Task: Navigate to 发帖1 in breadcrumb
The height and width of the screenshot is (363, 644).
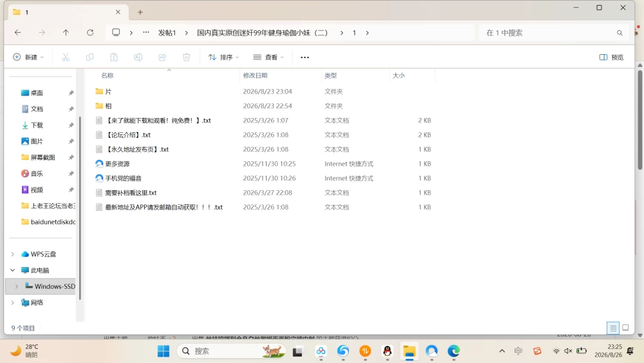Action: pos(167,33)
